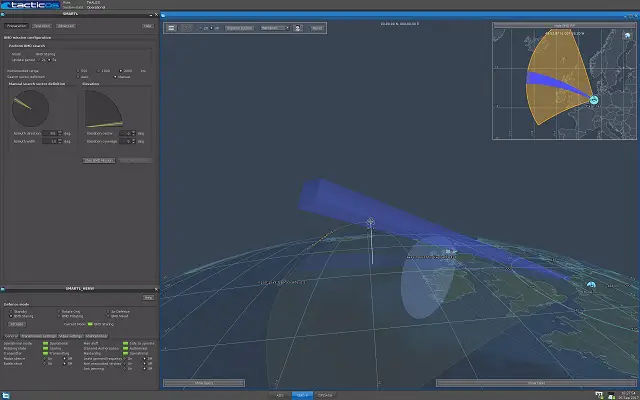The height and width of the screenshot is (400, 640).
Task: Open the hamburger menu in map toolbar
Action: click(x=171, y=28)
